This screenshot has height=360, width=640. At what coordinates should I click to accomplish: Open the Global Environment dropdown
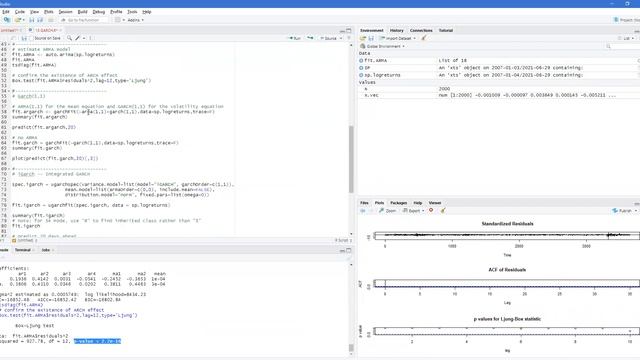point(383,46)
